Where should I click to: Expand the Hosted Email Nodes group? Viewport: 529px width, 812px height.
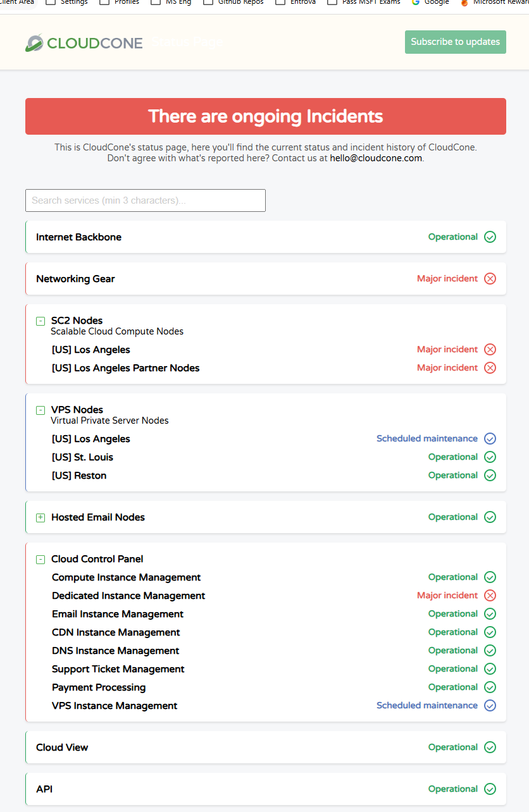click(x=40, y=518)
